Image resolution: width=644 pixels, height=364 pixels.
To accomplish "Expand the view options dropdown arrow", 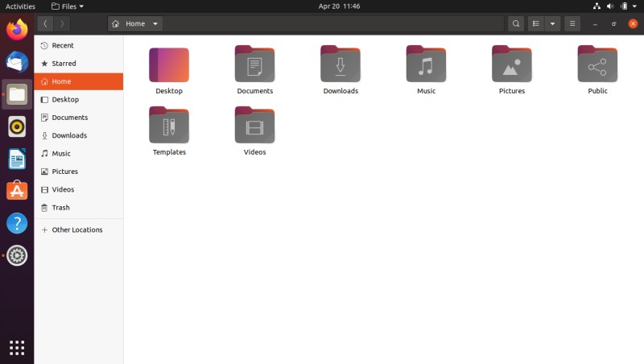I will click(x=552, y=24).
